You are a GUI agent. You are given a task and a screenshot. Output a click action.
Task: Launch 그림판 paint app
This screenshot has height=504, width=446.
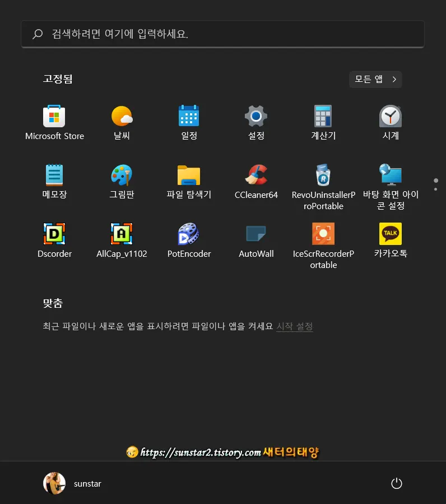click(x=122, y=181)
